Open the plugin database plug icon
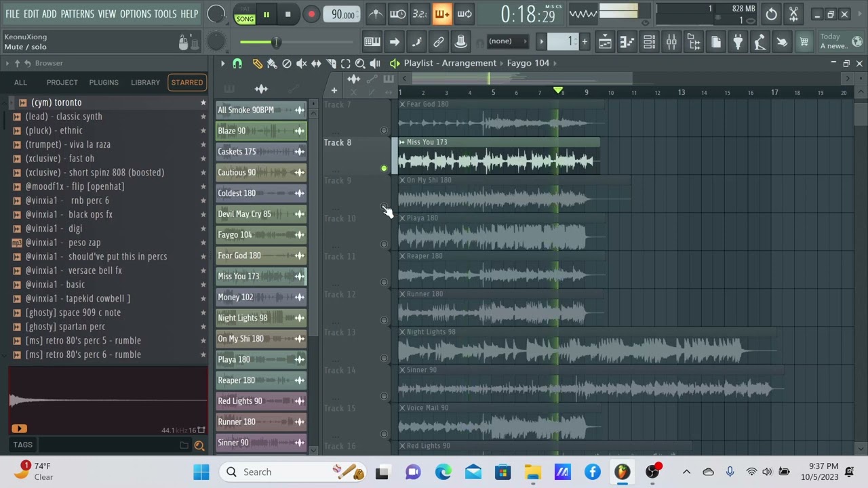The height and width of the screenshot is (488, 868). pyautogui.click(x=738, y=42)
